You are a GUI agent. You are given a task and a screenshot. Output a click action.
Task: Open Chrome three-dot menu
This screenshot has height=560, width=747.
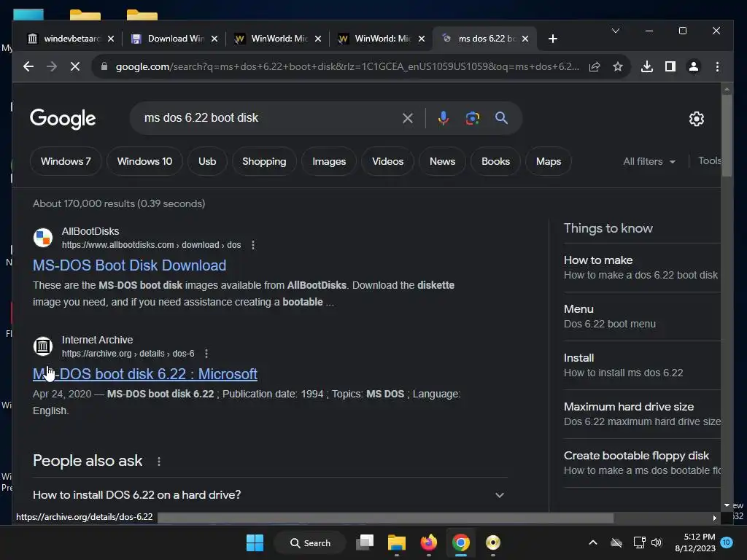tap(717, 66)
